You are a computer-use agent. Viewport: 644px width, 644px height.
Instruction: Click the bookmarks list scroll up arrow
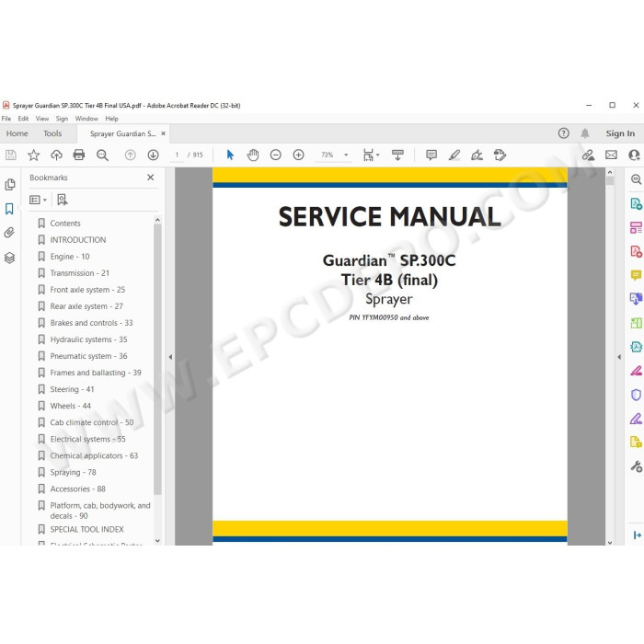(x=157, y=220)
